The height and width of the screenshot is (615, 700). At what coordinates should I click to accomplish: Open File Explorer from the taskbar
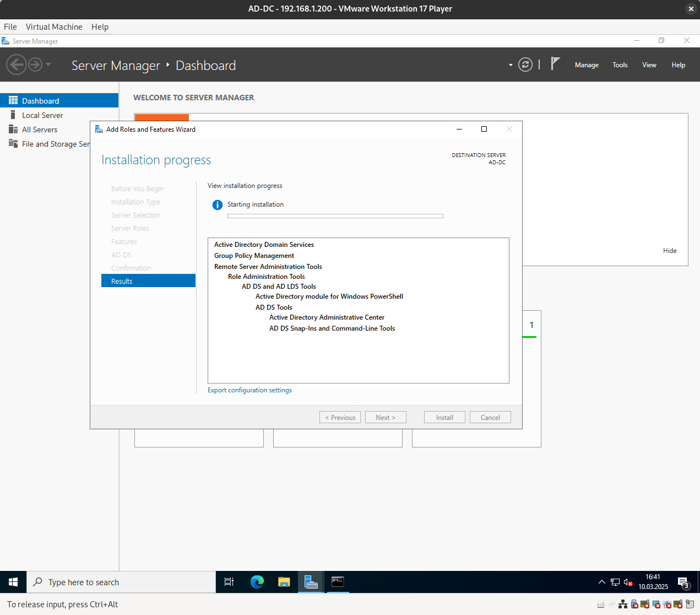point(284,582)
